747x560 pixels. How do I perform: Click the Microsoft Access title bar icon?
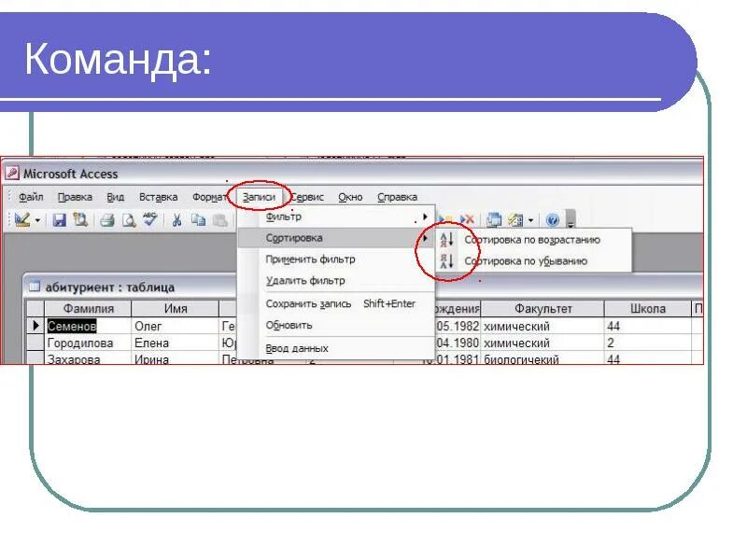point(12,174)
